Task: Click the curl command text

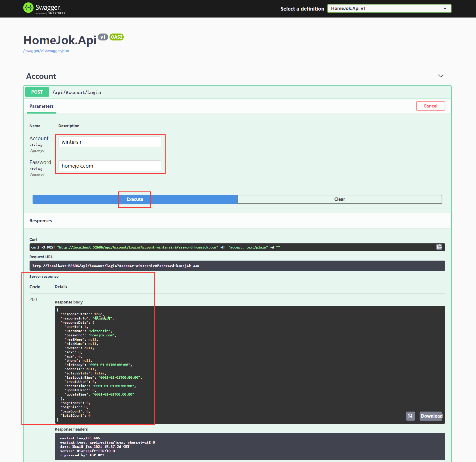Action: tap(155, 247)
